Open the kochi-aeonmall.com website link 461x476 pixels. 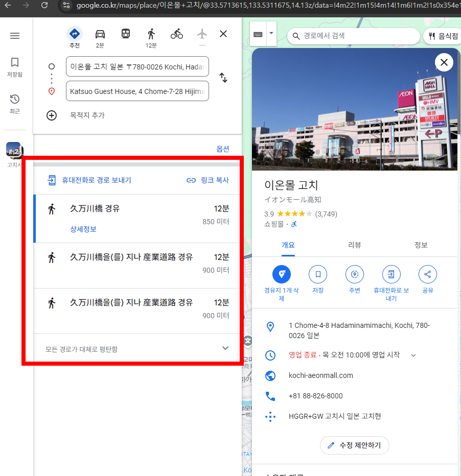tap(320, 375)
